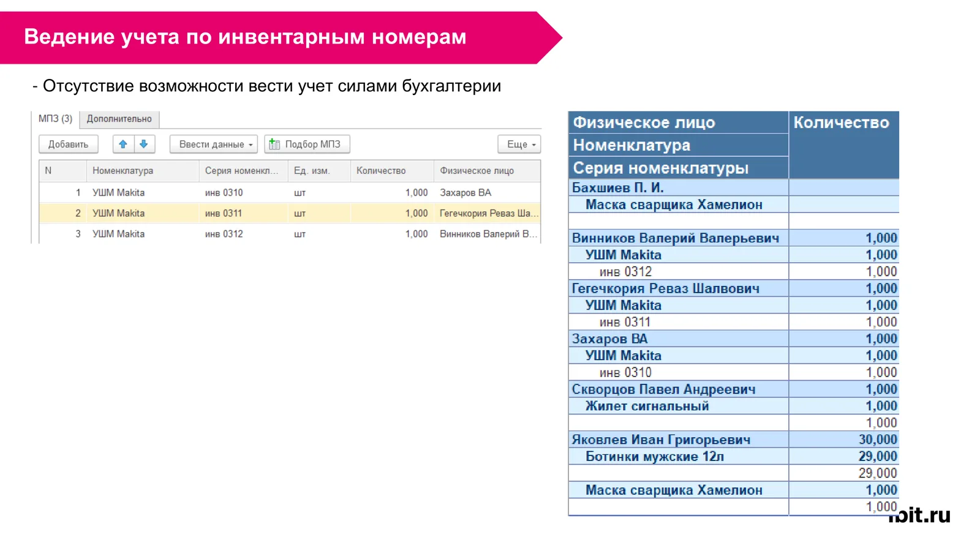
Task: Click the 30,000 quantity value
Action: click(x=878, y=440)
